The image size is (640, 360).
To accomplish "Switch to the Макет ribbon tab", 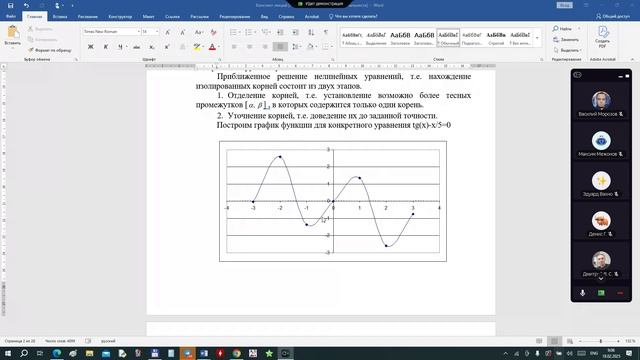I will coord(148,17).
